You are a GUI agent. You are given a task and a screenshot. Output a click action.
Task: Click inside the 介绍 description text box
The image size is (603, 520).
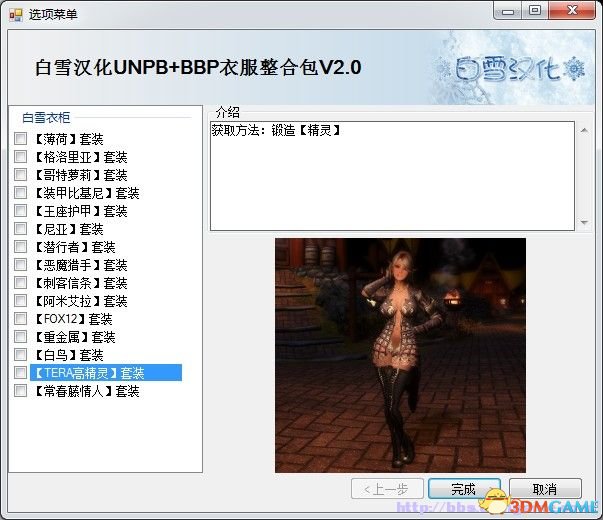point(392,176)
